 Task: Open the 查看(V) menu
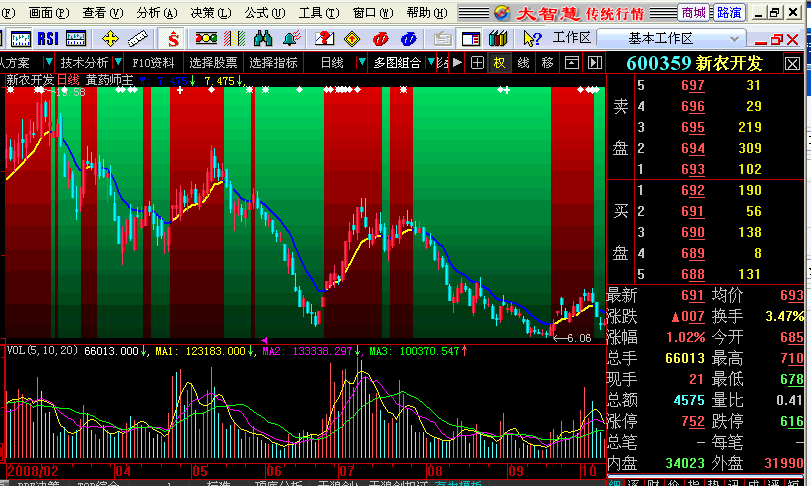pyautogui.click(x=102, y=12)
